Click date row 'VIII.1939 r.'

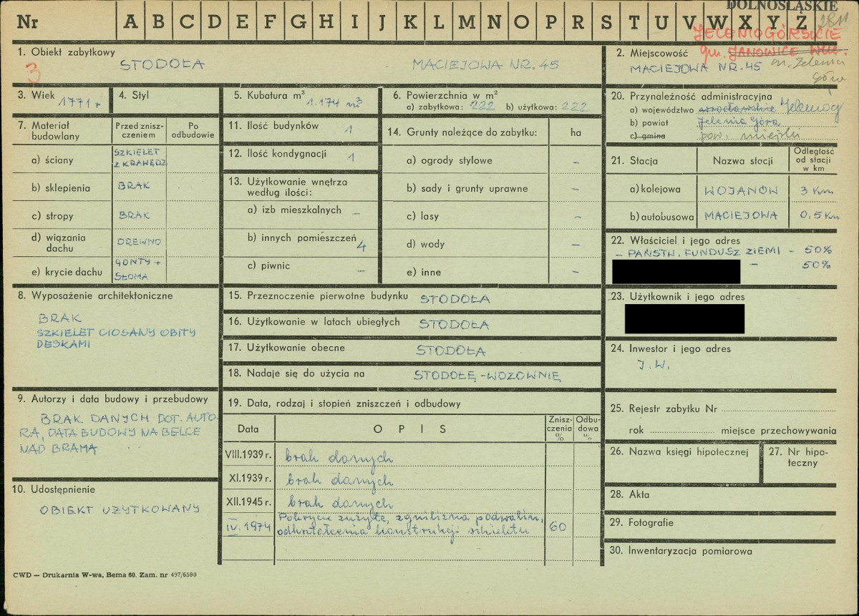[x=248, y=454]
